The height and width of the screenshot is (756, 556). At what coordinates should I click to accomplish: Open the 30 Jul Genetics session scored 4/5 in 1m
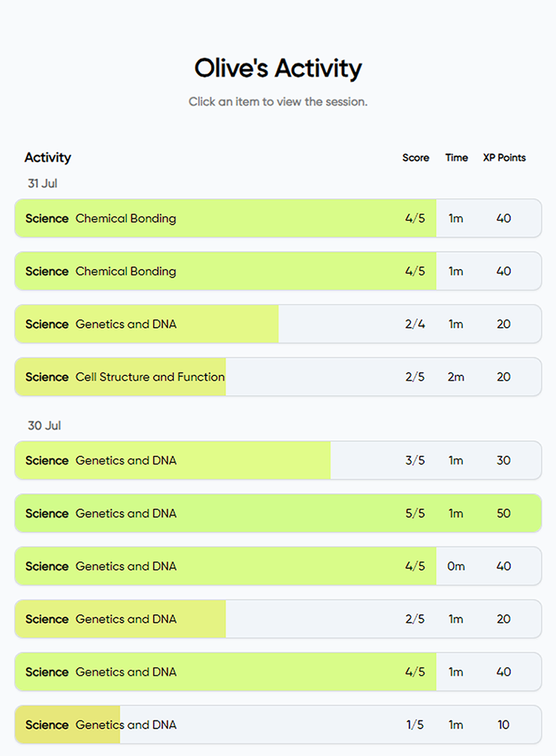point(277,672)
